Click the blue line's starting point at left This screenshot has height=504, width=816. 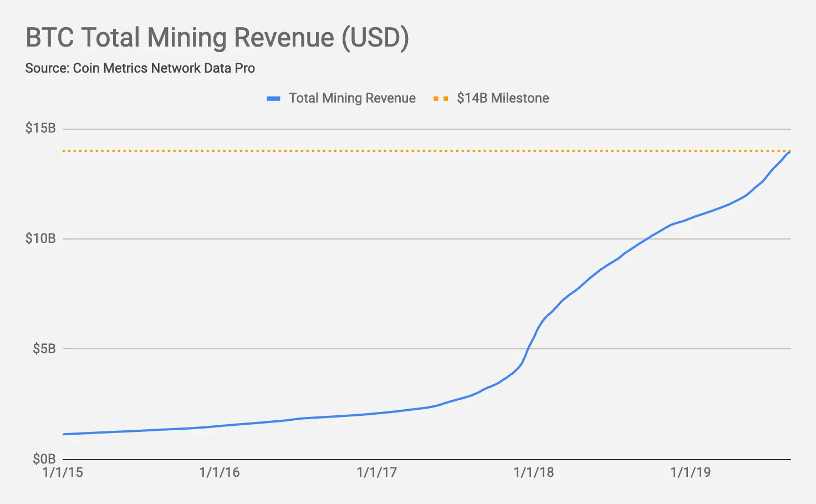64,434
